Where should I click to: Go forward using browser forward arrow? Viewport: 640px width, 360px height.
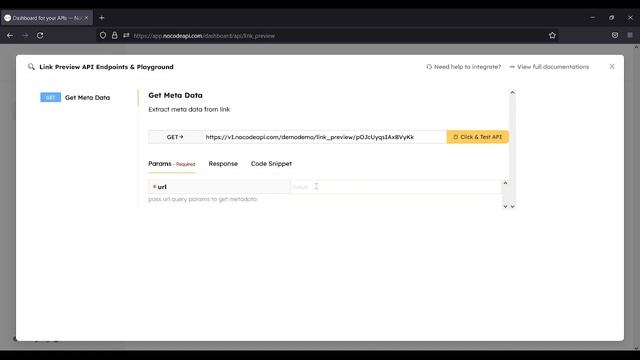(x=25, y=36)
